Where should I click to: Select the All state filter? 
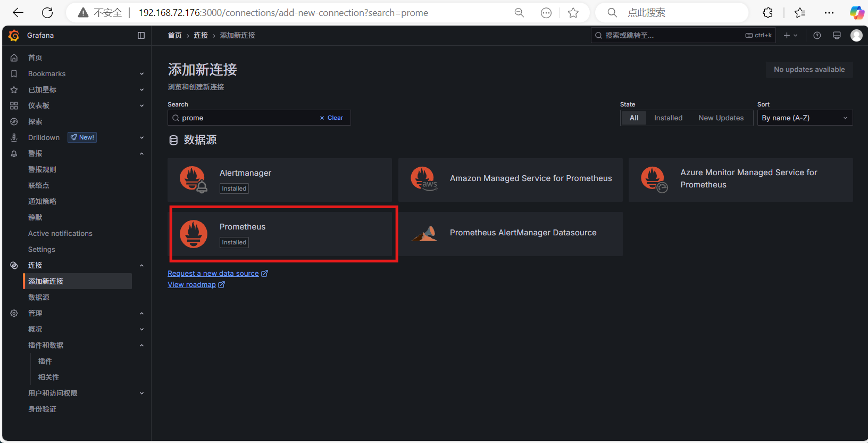point(634,118)
